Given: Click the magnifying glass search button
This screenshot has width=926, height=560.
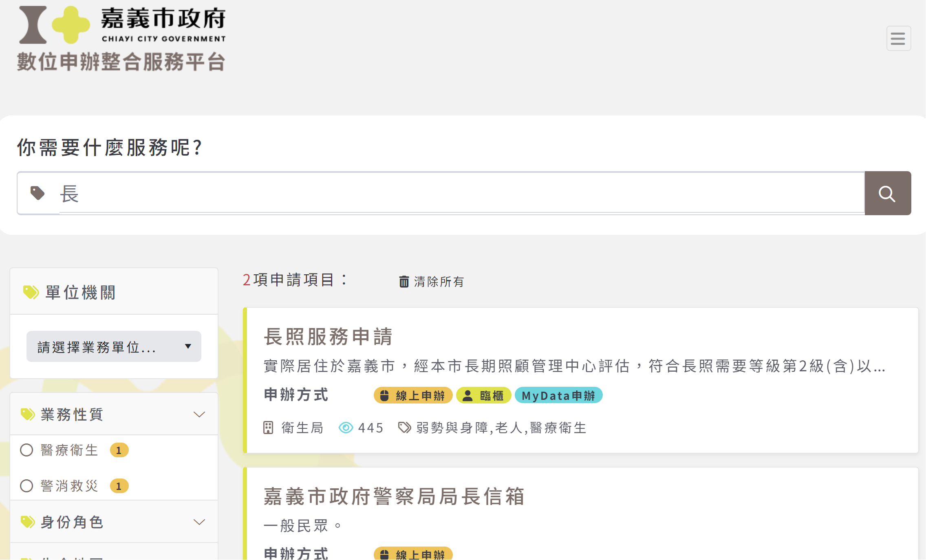Looking at the screenshot, I should pyautogui.click(x=887, y=194).
